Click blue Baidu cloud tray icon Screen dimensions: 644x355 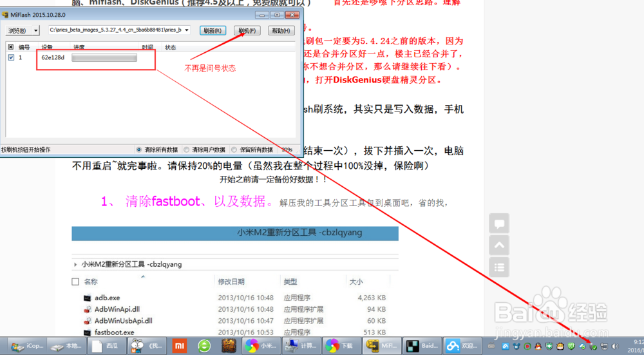[x=506, y=347]
